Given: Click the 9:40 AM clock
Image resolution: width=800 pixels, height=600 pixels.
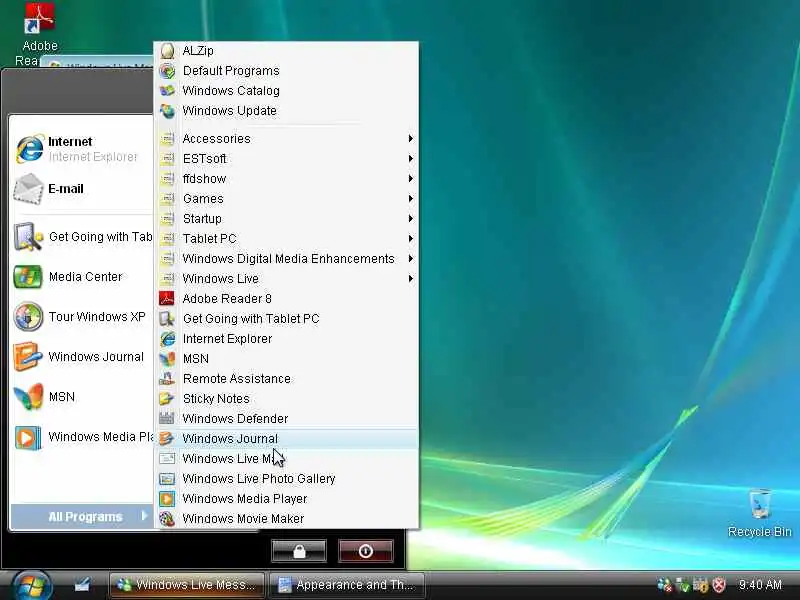Looking at the screenshot, I should tap(760, 585).
